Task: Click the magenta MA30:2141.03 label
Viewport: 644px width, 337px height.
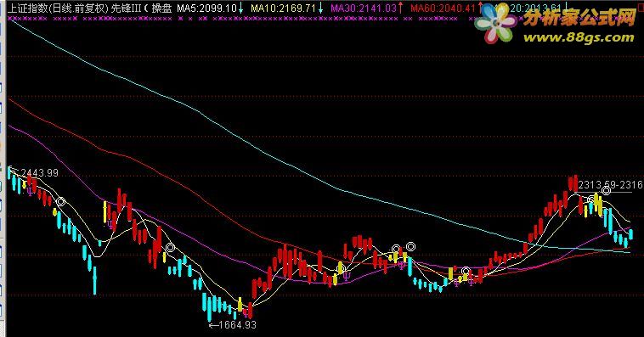Action: (364, 8)
